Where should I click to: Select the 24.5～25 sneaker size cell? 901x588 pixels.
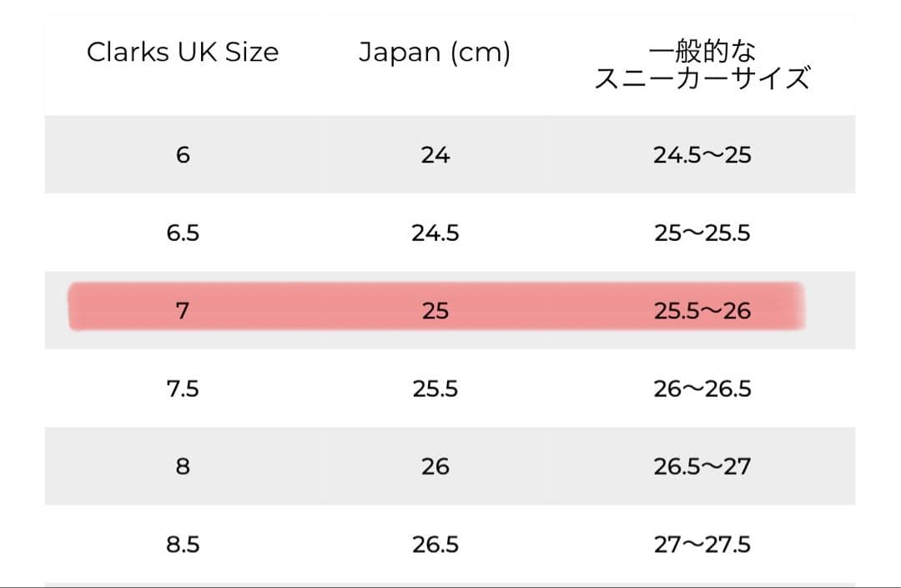(702, 155)
